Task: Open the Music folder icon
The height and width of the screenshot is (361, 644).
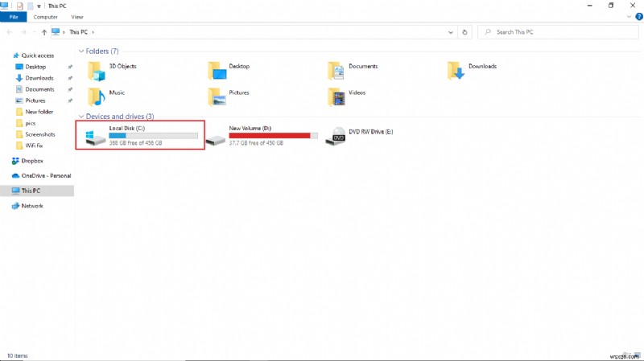Action: click(97, 97)
